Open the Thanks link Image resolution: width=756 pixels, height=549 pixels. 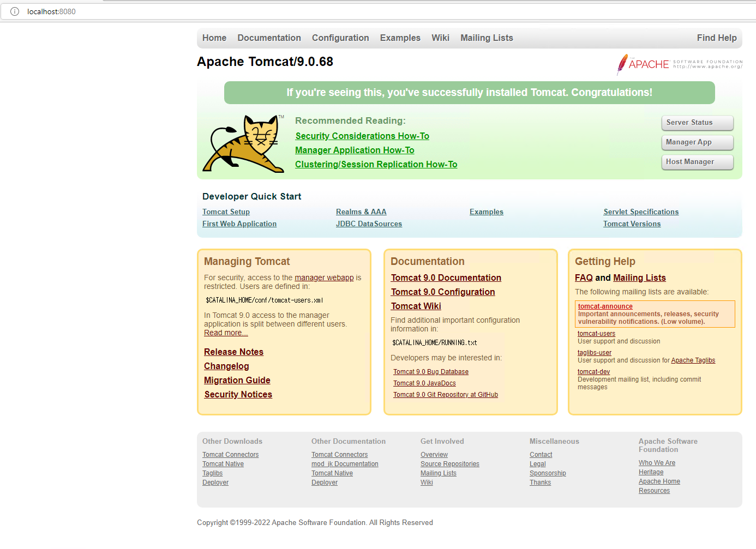click(x=540, y=482)
